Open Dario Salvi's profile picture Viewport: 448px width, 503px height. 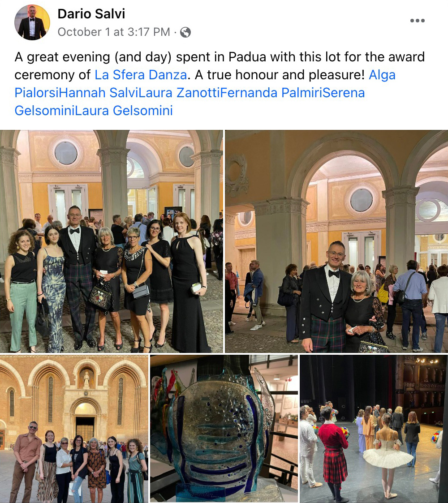click(32, 22)
